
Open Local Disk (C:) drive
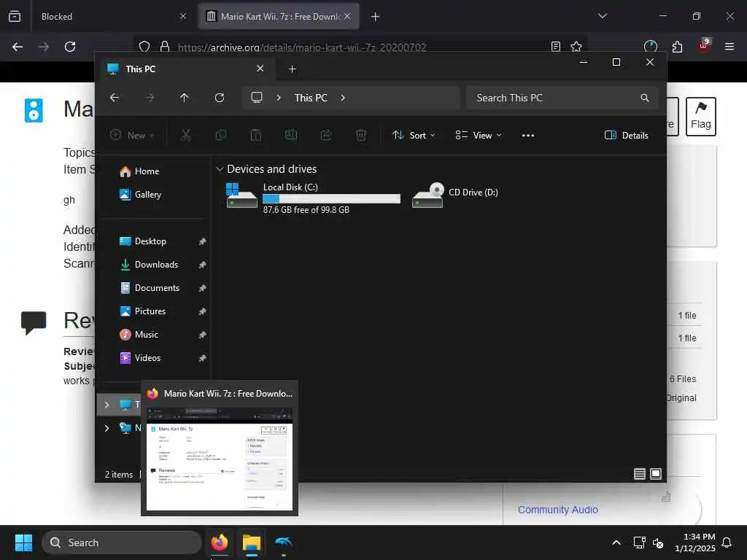(313, 198)
